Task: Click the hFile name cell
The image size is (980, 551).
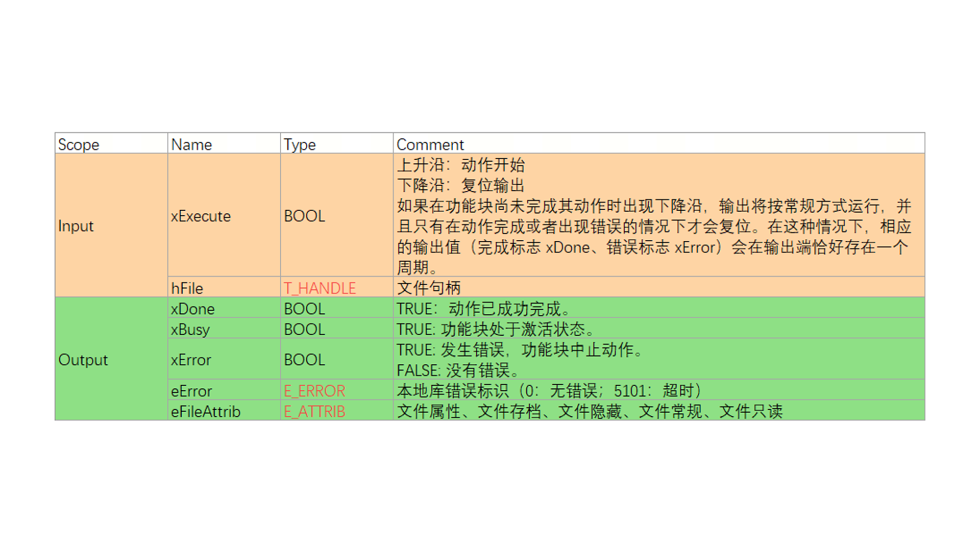Action: pyautogui.click(x=187, y=288)
